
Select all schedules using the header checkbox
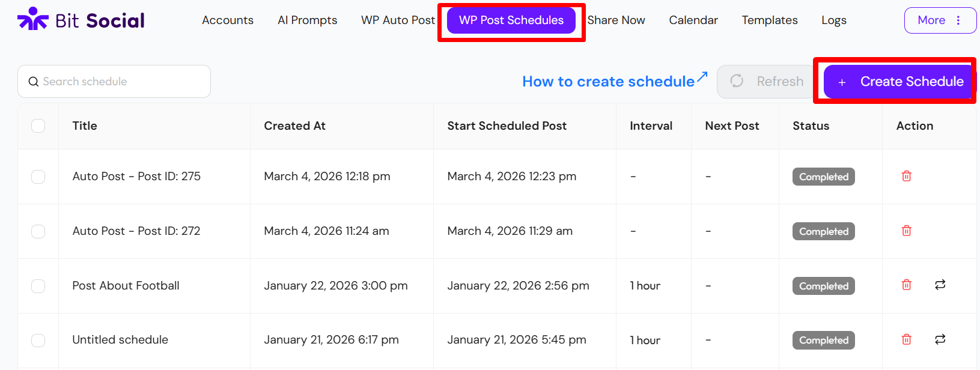(38, 126)
